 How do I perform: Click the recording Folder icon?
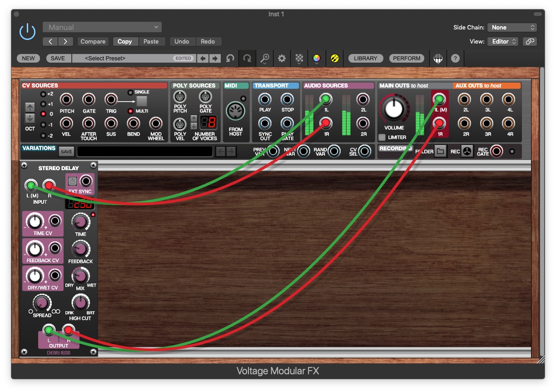point(440,152)
